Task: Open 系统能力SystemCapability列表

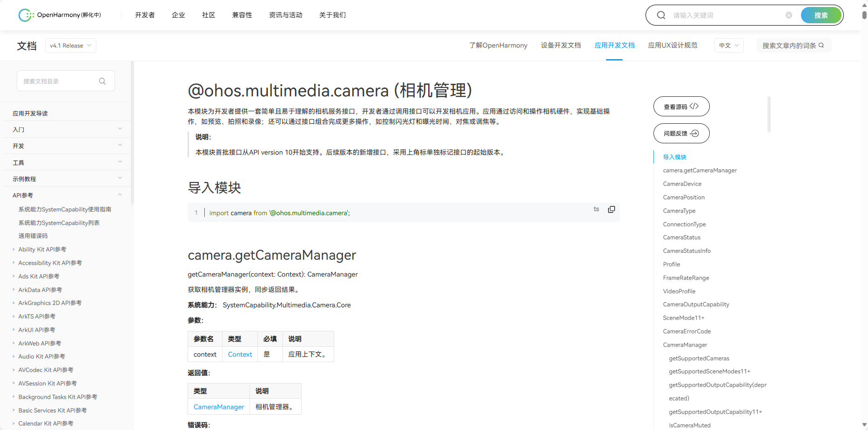Action: (x=59, y=223)
